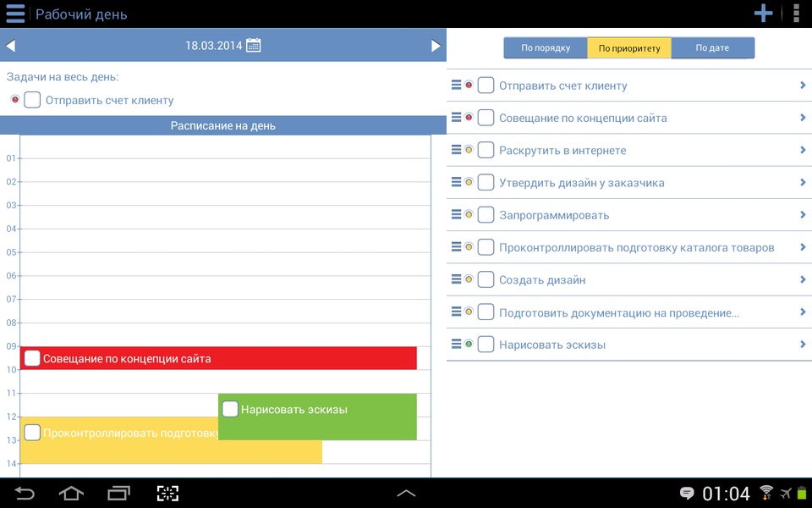Tick checkbox on yellow Проконтроллировать schedule block

[32, 433]
